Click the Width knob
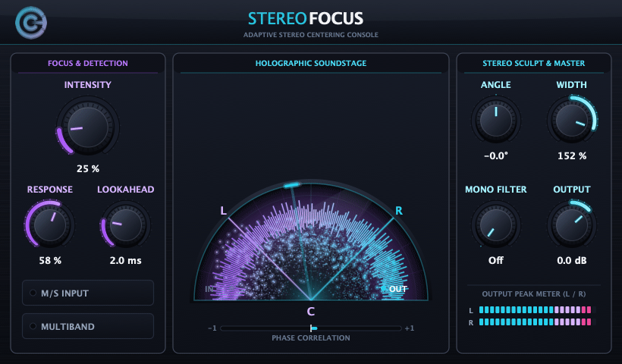The height and width of the screenshot is (364, 622). click(x=572, y=120)
